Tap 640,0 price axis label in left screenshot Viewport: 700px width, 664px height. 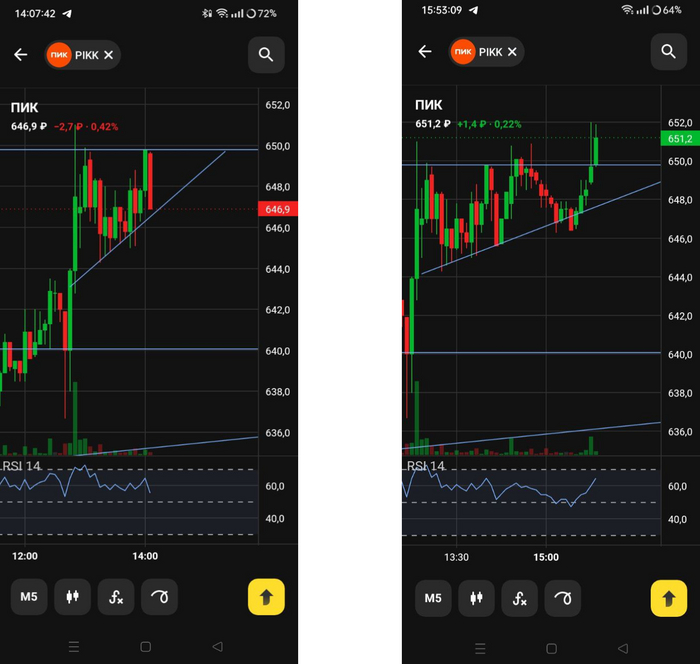coord(278,351)
